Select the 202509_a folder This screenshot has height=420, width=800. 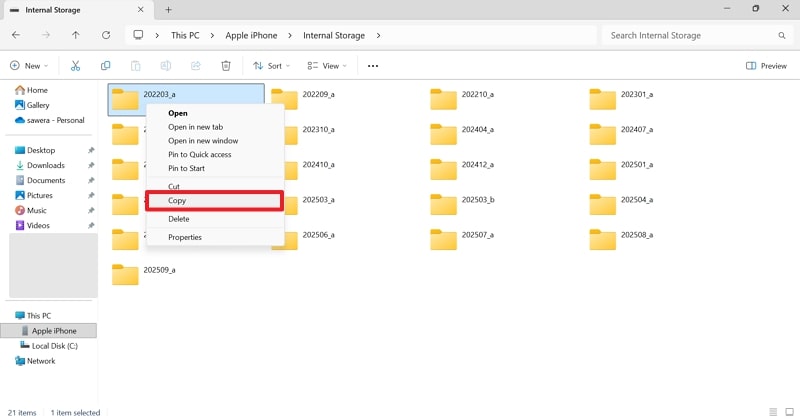point(143,275)
